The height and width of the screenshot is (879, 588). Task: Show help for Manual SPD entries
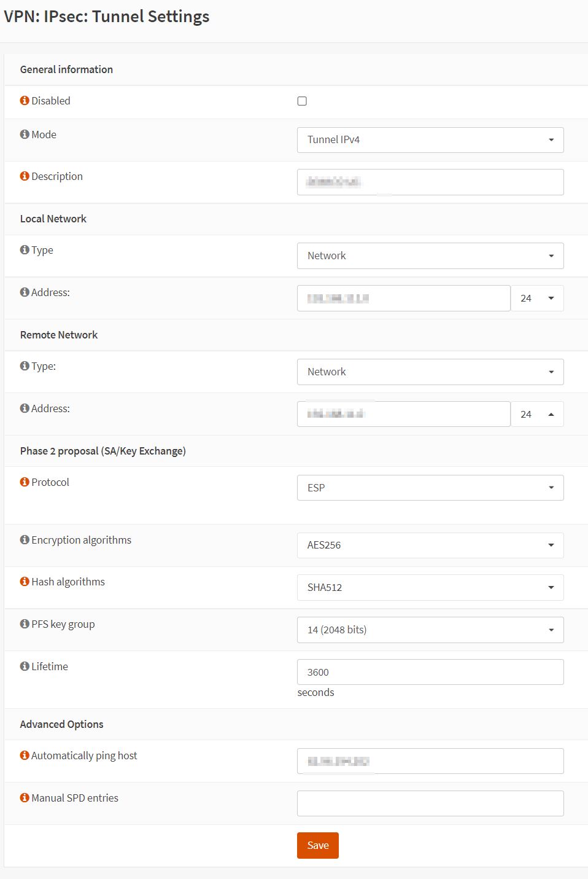coord(25,798)
